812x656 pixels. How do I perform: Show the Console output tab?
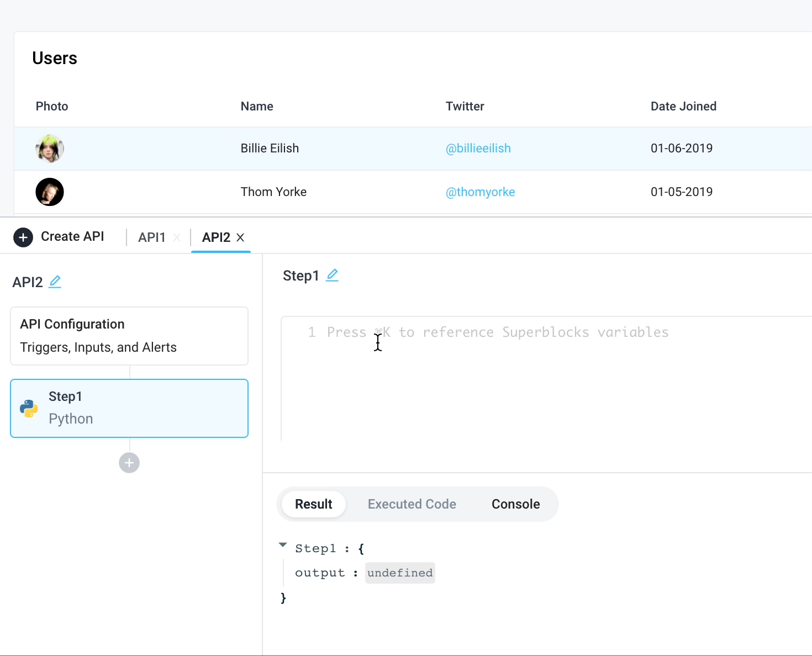pos(515,504)
